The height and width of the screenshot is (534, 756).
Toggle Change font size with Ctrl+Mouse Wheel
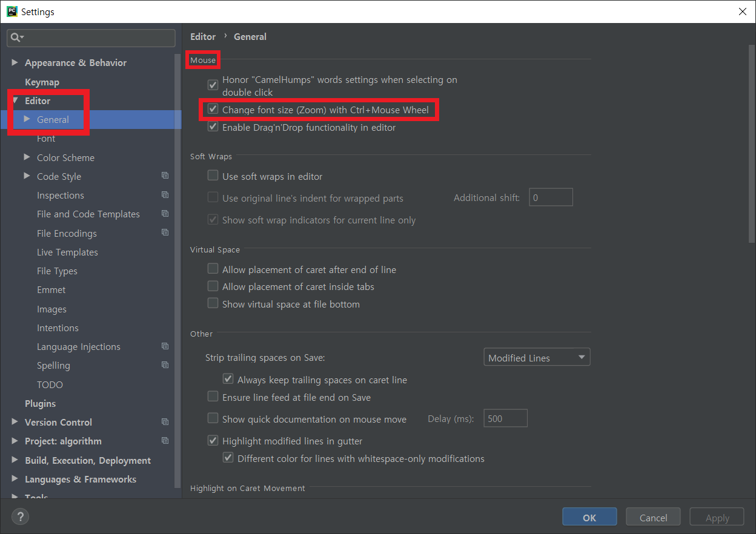click(x=213, y=110)
